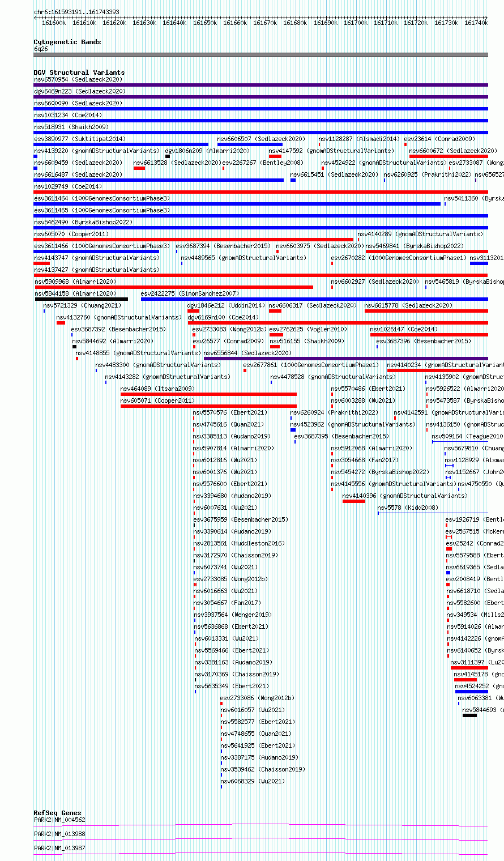
Task: Select esv3890977 (Suktitipat2014) feature
Action: click(79, 139)
